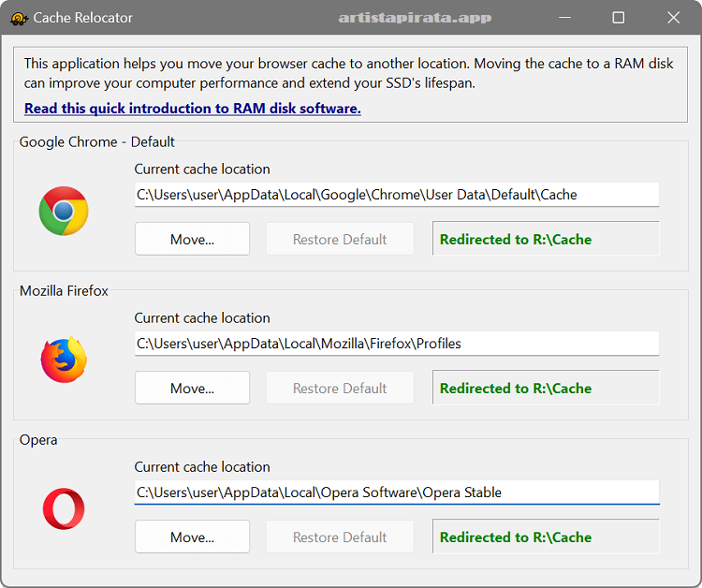This screenshot has height=588, width=702.
Task: Click the 'Opera' group label
Action: (x=38, y=440)
